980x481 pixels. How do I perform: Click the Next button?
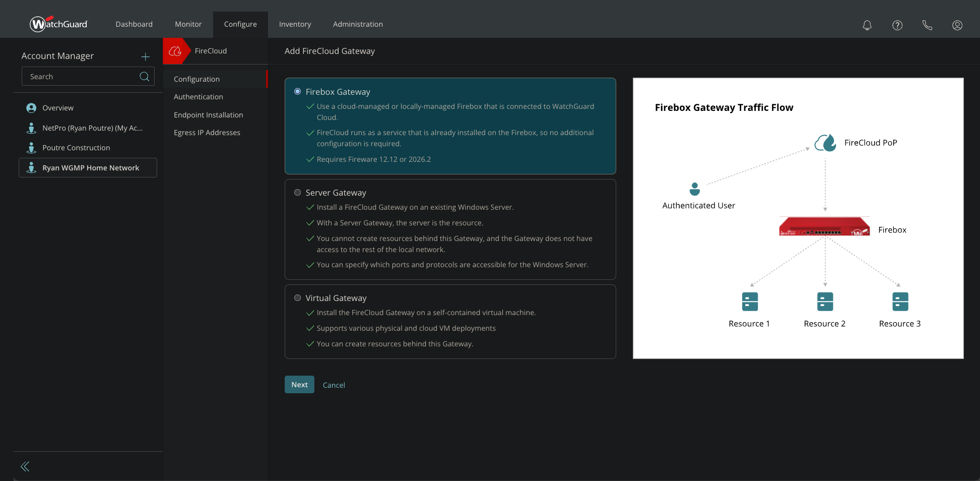[x=299, y=385]
